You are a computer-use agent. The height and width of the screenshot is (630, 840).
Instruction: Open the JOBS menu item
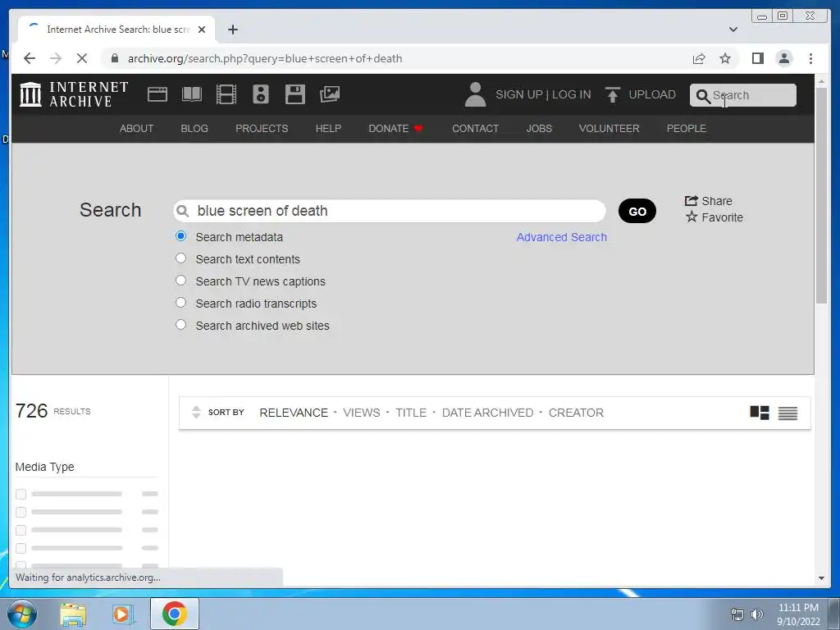click(539, 129)
